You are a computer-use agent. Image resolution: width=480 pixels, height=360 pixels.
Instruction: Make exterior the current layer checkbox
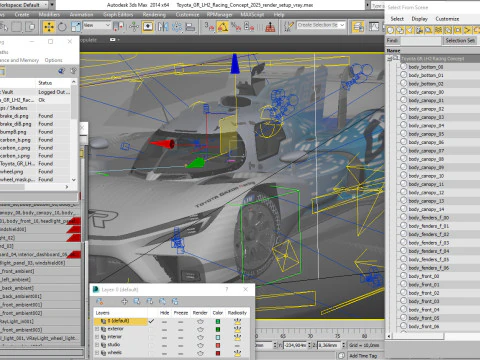[152, 330]
